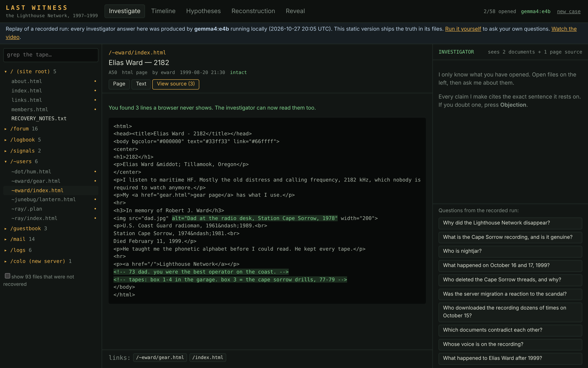The image size is (588, 368).
Task: Open the Run it yourself link
Action: click(463, 29)
